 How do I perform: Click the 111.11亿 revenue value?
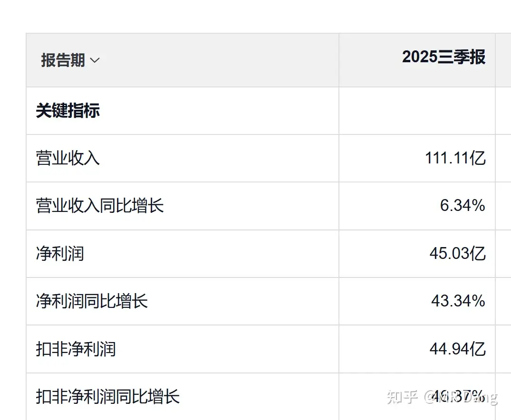(x=455, y=158)
